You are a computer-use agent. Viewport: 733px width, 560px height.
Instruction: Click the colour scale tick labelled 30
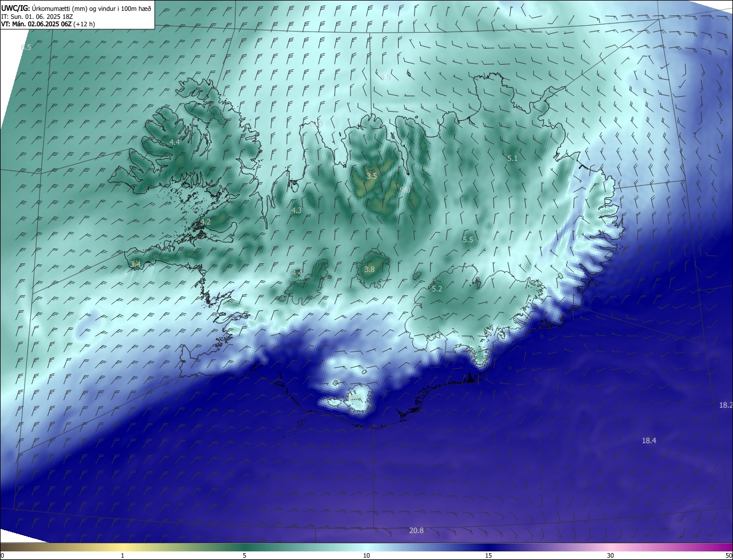click(610, 555)
